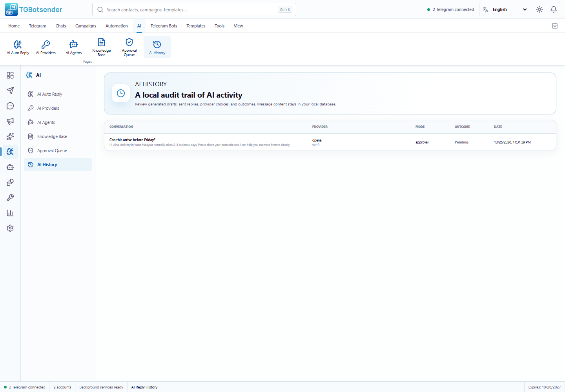Click the translate language icon
Image resolution: width=565 pixels, height=392 pixels.
point(486,9)
